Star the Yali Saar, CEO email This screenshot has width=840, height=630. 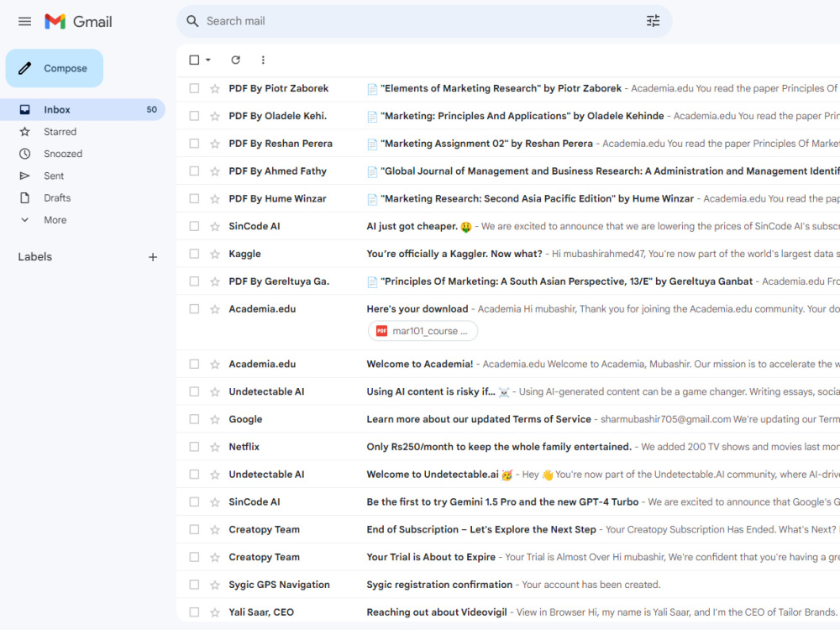pyautogui.click(x=215, y=612)
